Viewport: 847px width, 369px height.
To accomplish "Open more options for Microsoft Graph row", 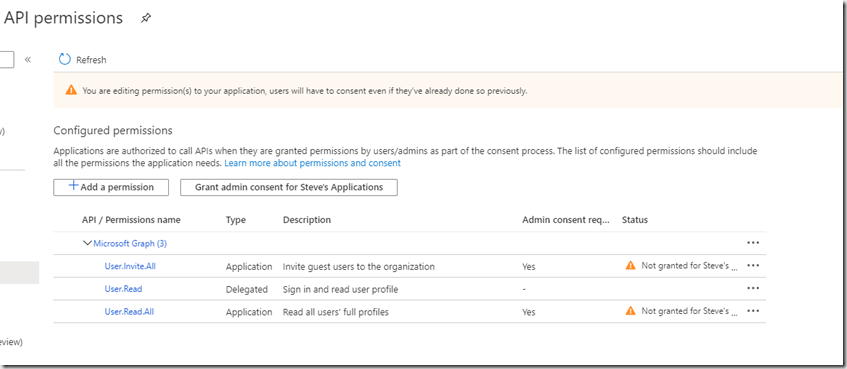I will click(x=753, y=243).
